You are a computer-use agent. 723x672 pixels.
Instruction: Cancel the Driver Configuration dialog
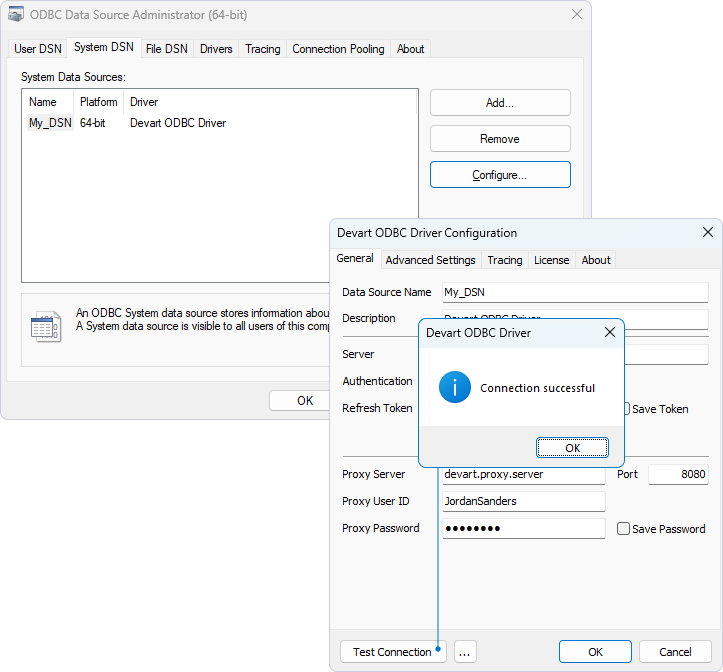click(x=675, y=651)
